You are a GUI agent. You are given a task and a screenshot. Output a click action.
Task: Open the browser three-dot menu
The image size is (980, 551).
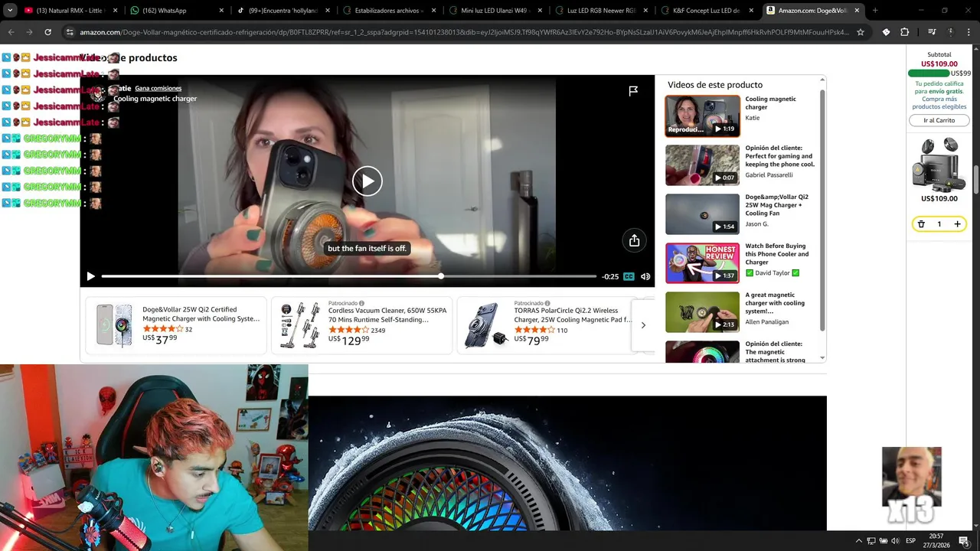(969, 32)
